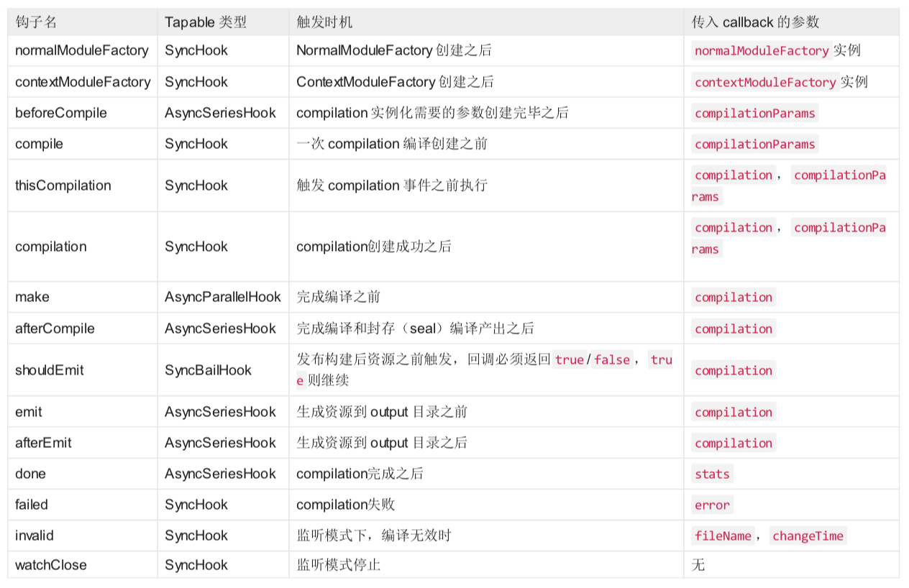Click the "changeTime" code tag

[x=808, y=536]
